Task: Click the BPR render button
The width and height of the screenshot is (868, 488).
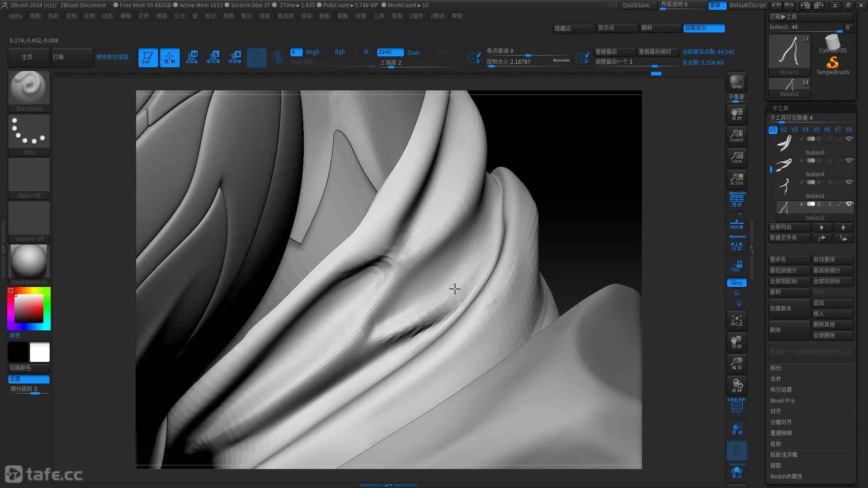Action: pos(736,82)
